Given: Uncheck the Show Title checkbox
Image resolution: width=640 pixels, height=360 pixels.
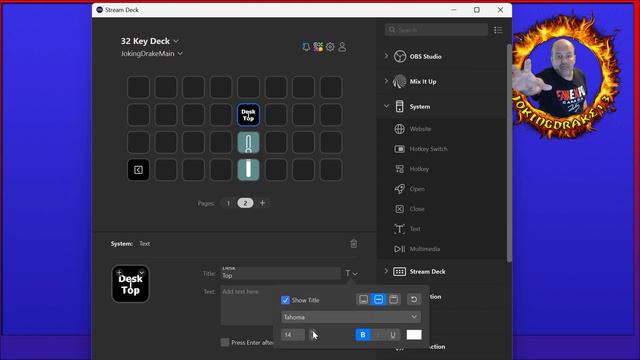Looking at the screenshot, I should (x=285, y=300).
